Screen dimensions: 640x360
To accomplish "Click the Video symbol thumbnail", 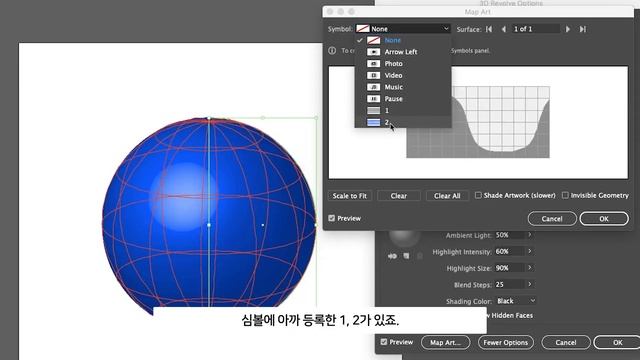I will click(x=373, y=76).
